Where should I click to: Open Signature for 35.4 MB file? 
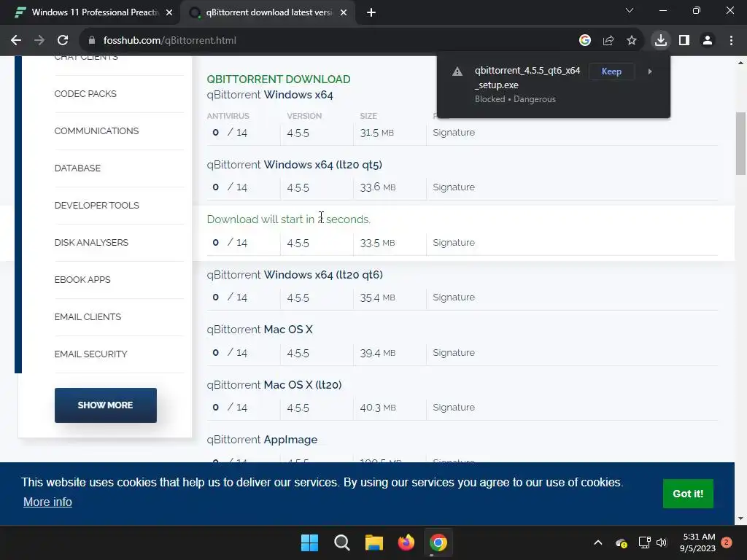[454, 297]
